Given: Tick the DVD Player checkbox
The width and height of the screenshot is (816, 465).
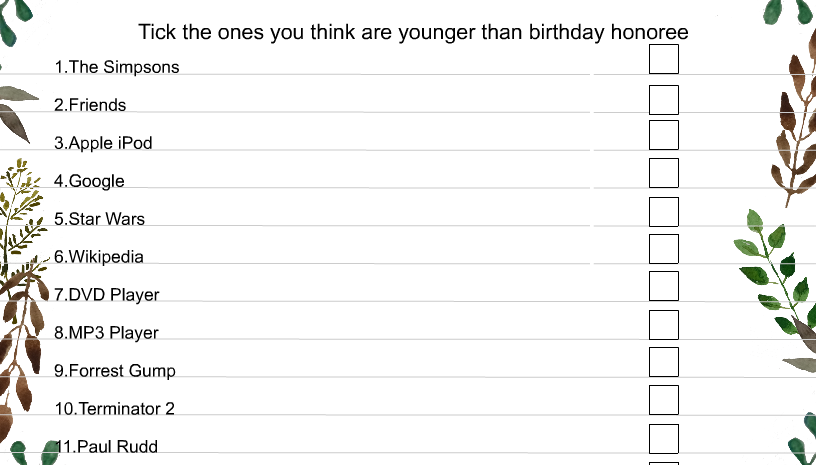Looking at the screenshot, I should point(664,286).
